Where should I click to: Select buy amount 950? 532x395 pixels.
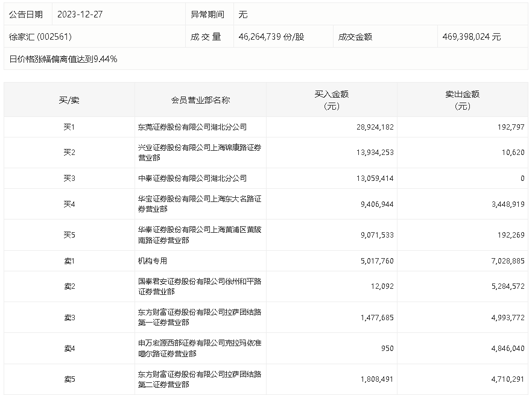tap(387, 348)
